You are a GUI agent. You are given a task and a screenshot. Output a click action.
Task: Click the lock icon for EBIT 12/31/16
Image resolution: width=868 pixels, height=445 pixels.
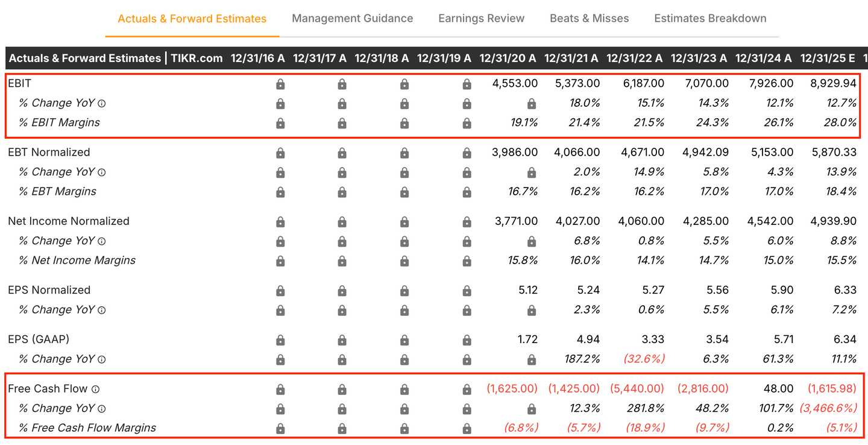coord(280,84)
